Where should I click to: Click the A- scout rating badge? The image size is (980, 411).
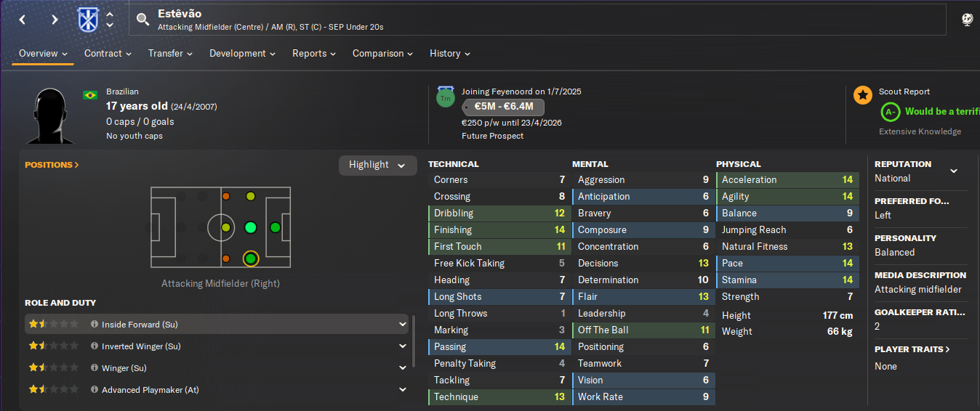pos(891,112)
